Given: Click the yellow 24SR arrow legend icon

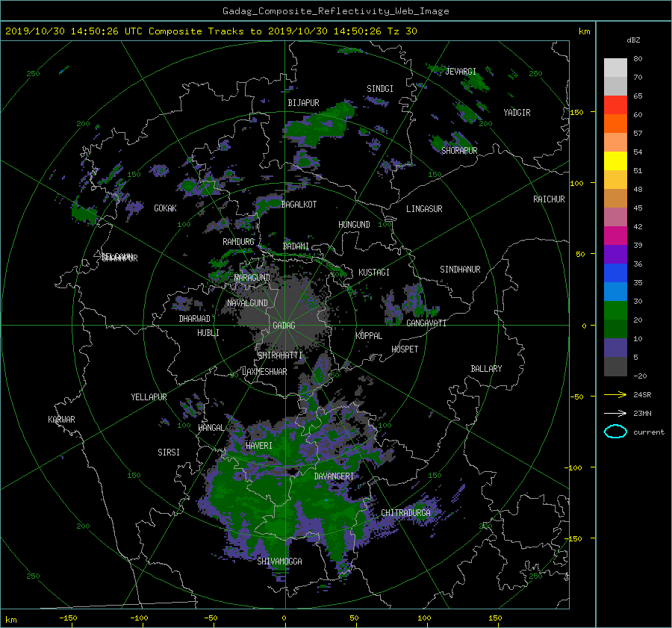Looking at the screenshot, I should pyautogui.click(x=615, y=394).
